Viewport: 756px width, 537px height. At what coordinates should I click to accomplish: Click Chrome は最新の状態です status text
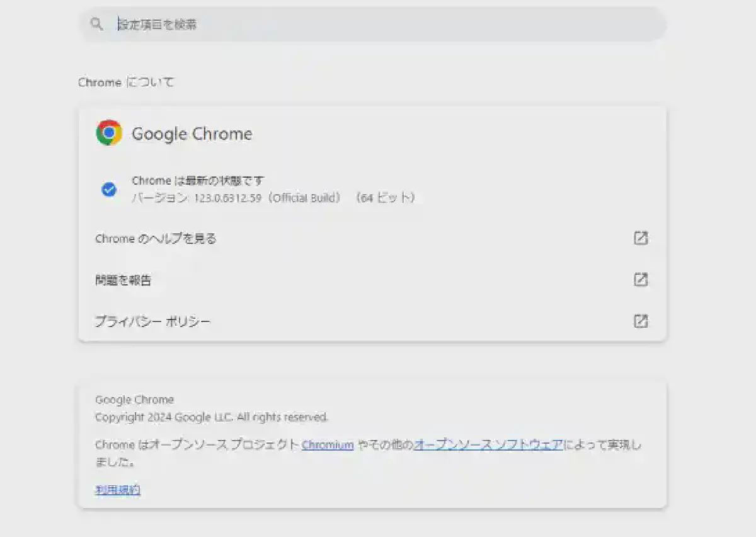(198, 181)
